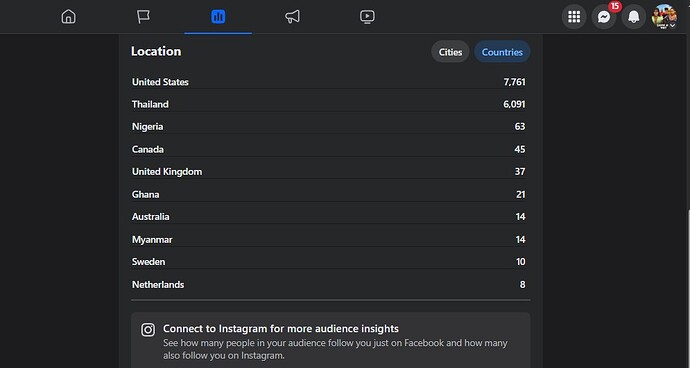Open the apps grid menu icon
Viewport: 690px width, 368px height.
(574, 17)
